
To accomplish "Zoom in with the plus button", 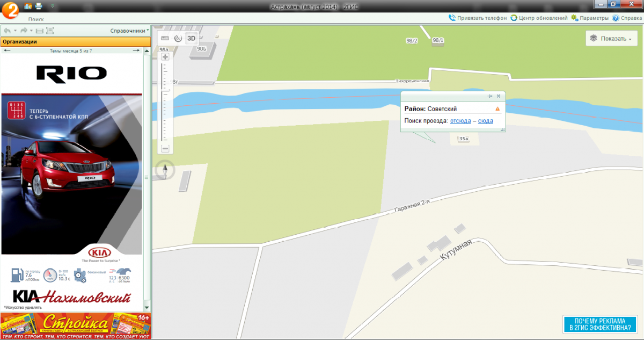I will pos(165,57).
